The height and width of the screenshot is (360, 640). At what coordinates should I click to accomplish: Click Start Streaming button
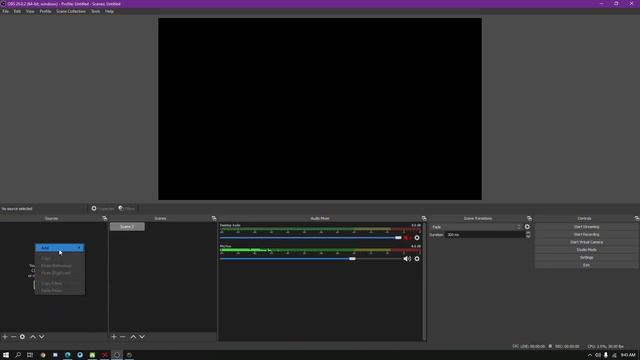pos(586,227)
